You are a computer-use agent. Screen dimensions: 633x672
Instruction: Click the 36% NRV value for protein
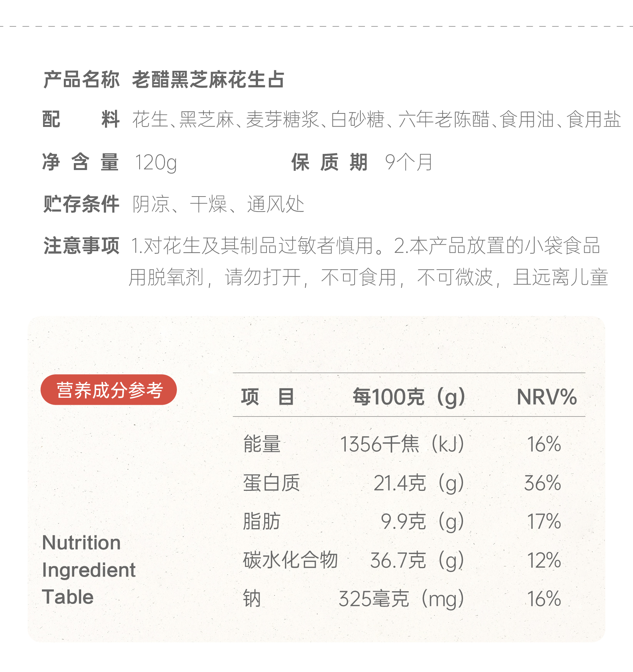[x=543, y=483]
